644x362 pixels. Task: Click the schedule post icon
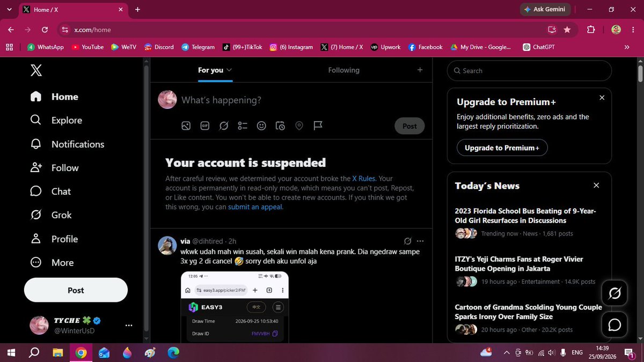click(x=280, y=125)
